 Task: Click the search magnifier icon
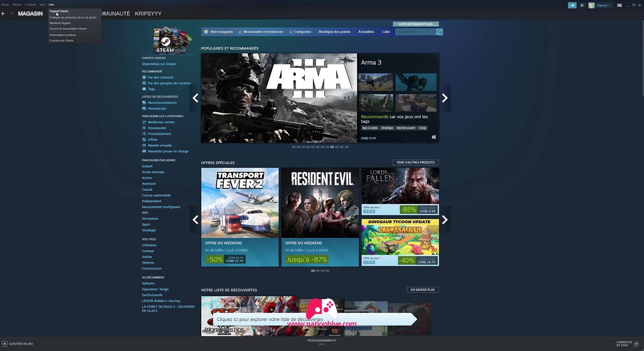point(439,32)
